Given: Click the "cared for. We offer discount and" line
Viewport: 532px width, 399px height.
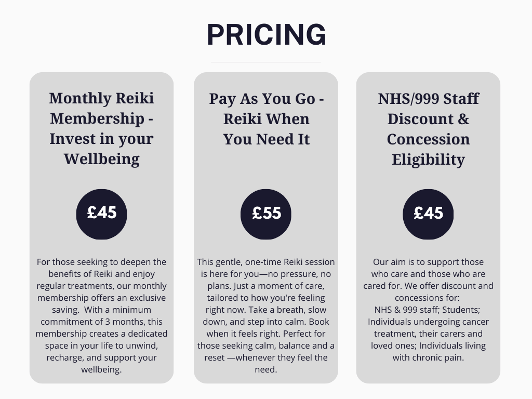Looking at the screenshot, I should point(428,286).
